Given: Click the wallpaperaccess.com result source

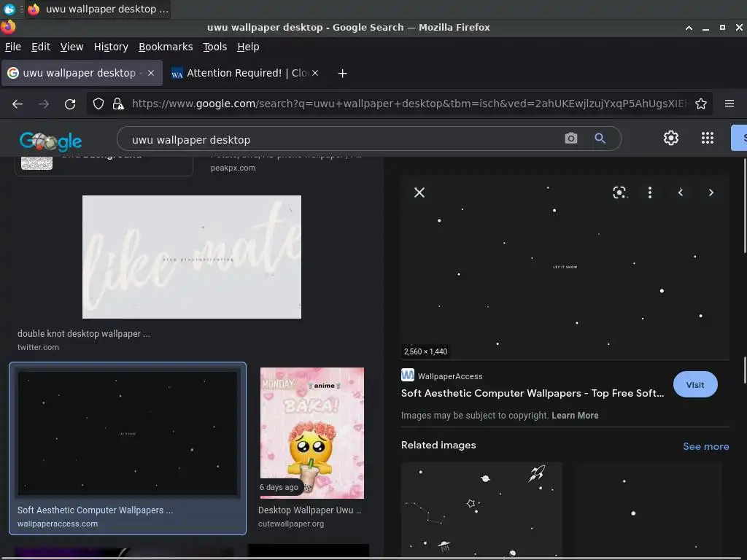Looking at the screenshot, I should coord(58,524).
